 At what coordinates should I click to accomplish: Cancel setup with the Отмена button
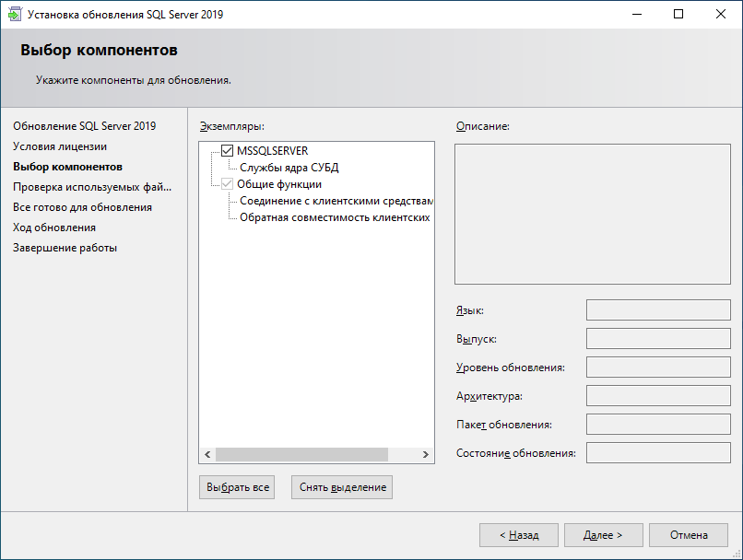tap(689, 535)
